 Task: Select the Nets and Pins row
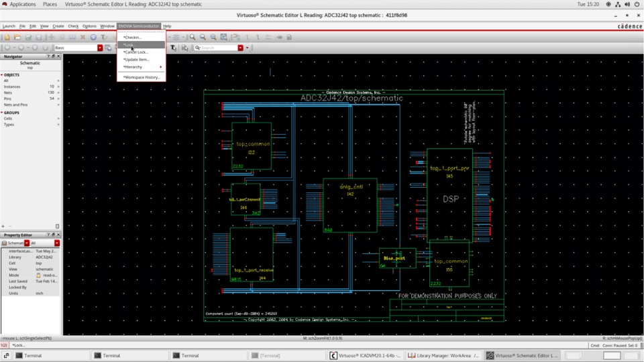30,105
